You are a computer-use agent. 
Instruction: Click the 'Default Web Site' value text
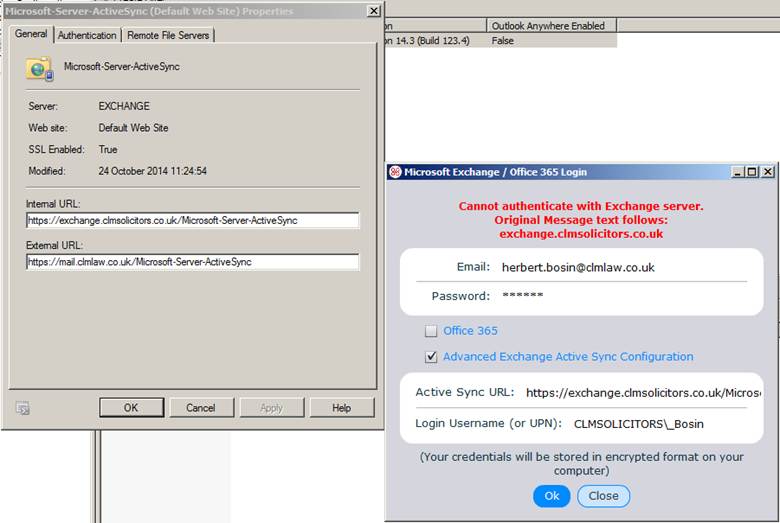(133, 128)
